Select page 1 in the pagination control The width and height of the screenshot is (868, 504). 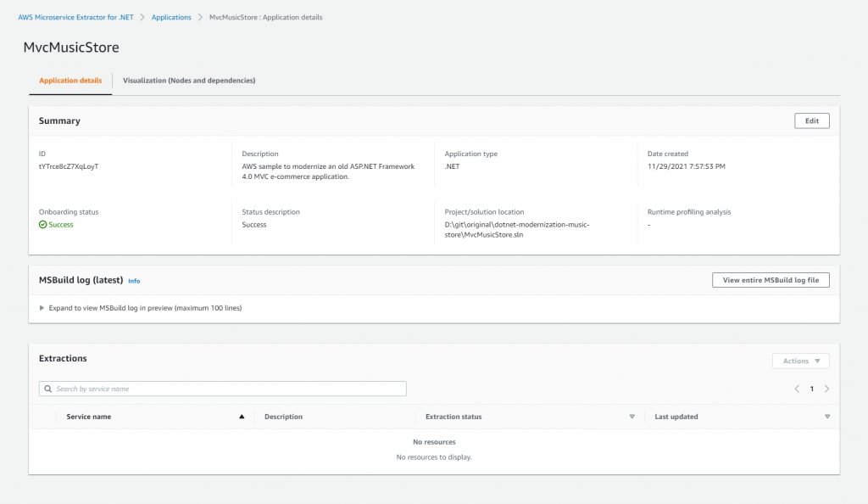point(811,388)
